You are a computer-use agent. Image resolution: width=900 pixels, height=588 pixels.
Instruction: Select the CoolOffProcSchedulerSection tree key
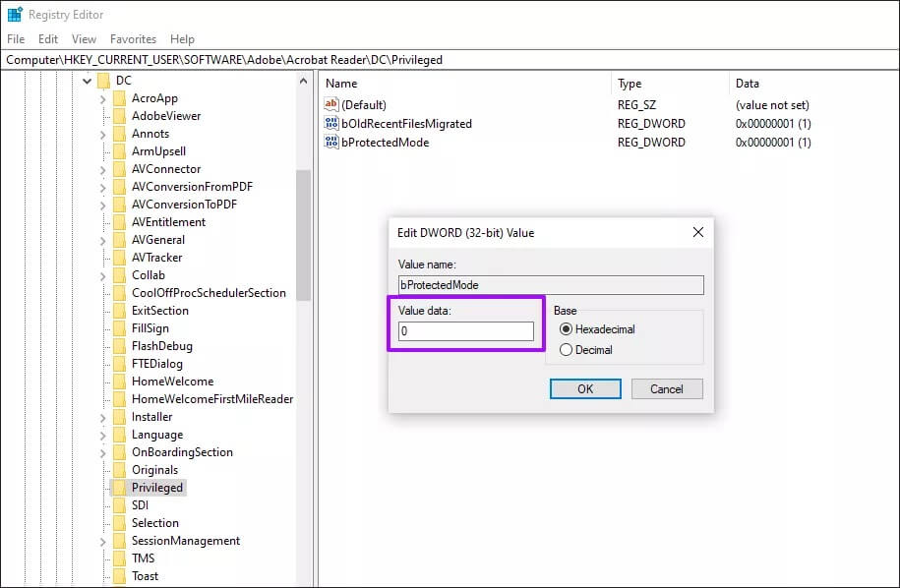(x=209, y=293)
